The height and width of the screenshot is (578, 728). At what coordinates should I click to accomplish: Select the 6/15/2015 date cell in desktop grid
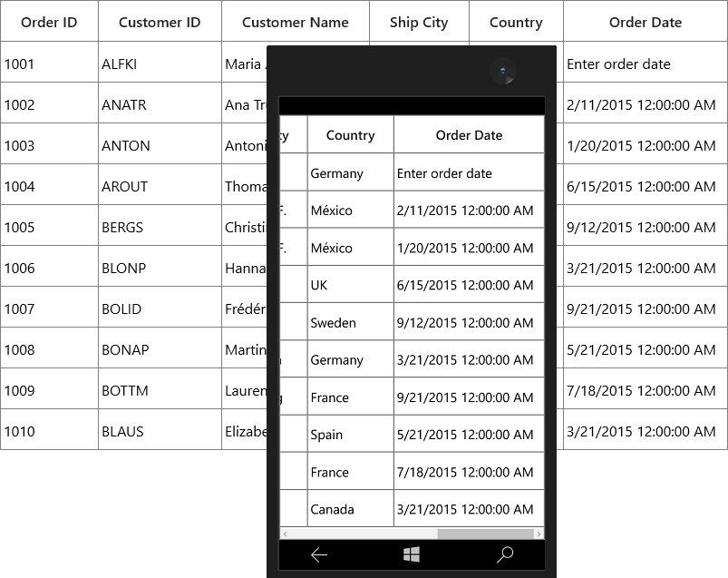[645, 184]
